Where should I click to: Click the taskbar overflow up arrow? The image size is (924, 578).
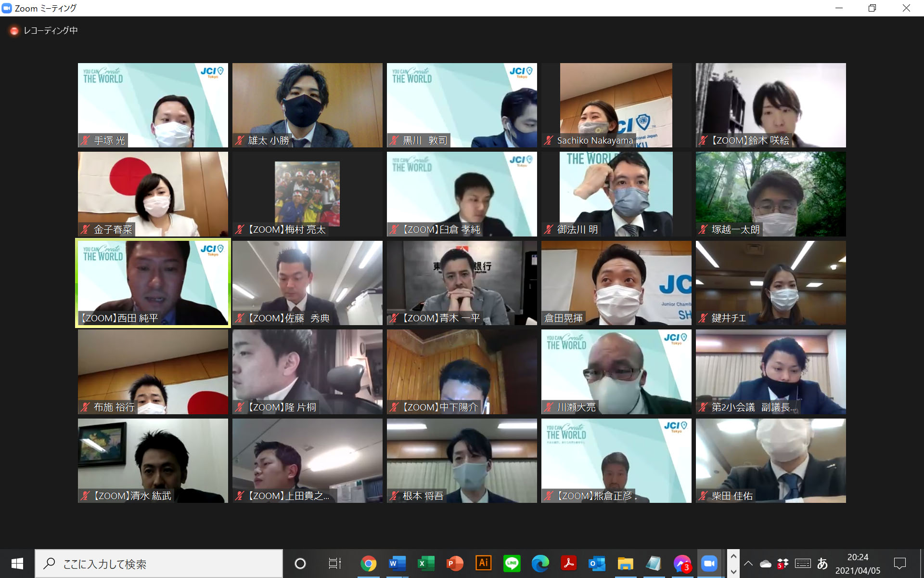point(733,556)
